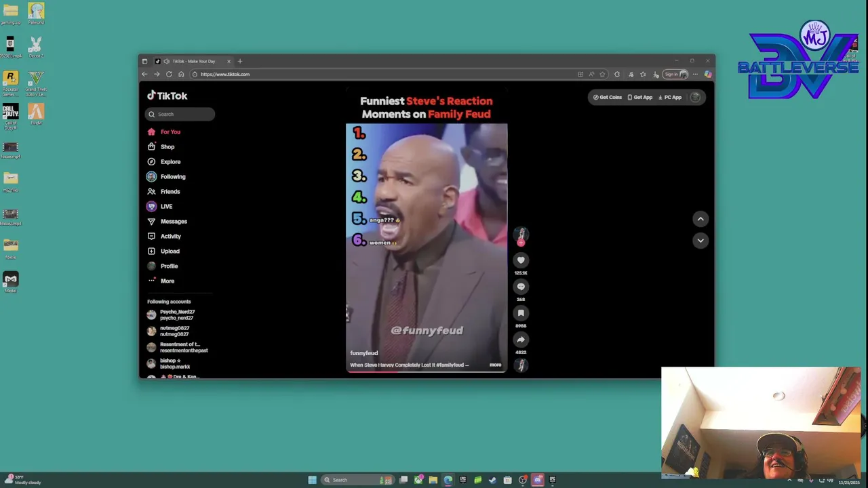This screenshot has width=868, height=488.
Task: Open the Call of Duty desktop shortcut
Action: 10,117
